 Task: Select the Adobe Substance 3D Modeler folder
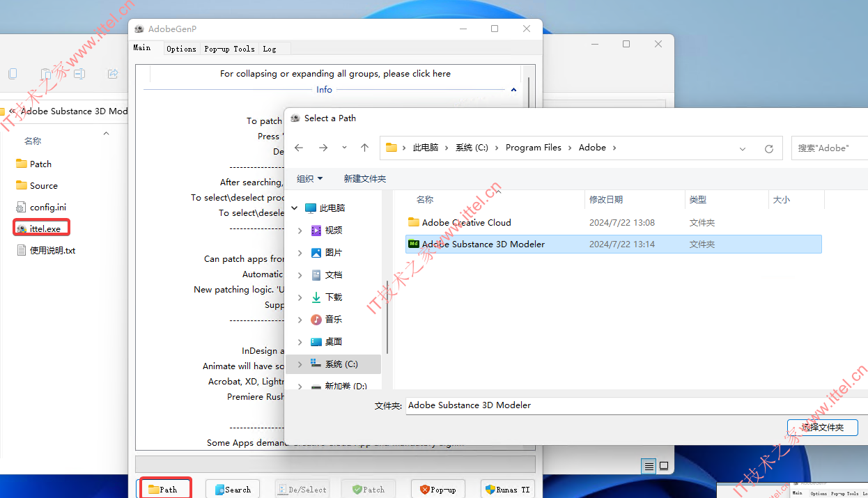coord(613,244)
